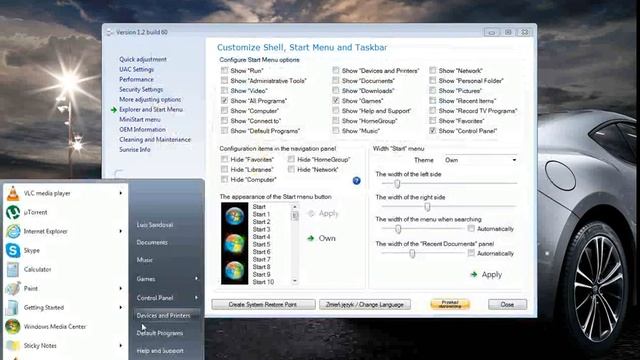The image size is (640, 360).
Task: Click the right side width slider handle
Action: pos(427,207)
